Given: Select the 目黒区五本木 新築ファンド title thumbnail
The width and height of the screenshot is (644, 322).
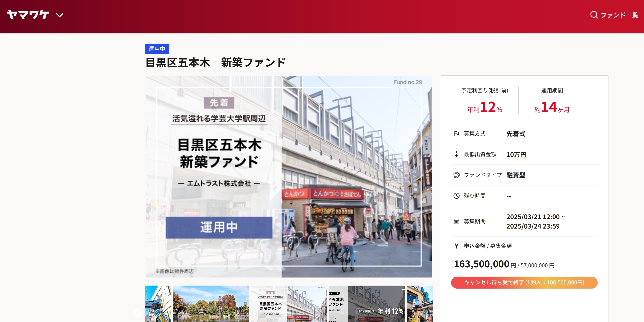Looking at the screenshot, I should point(289,304).
